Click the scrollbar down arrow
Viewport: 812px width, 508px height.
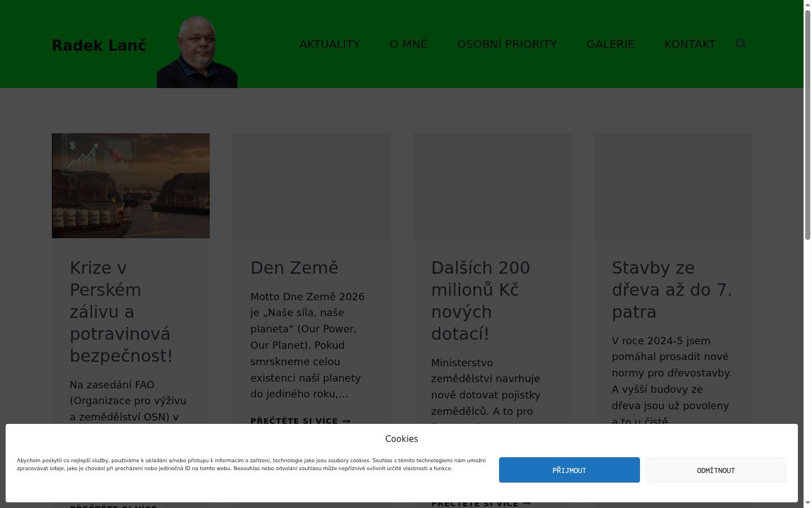point(807,503)
